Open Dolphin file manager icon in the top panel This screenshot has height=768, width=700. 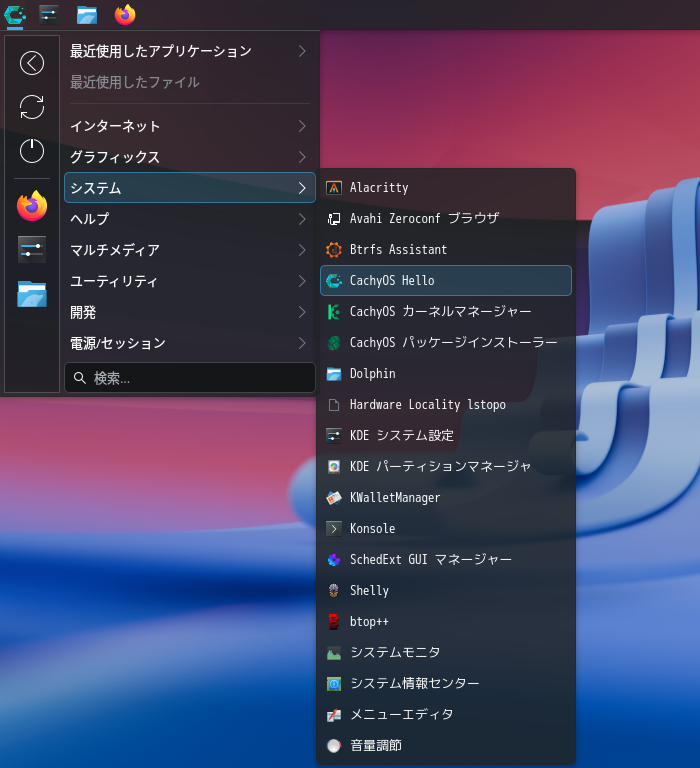pyautogui.click(x=87, y=15)
